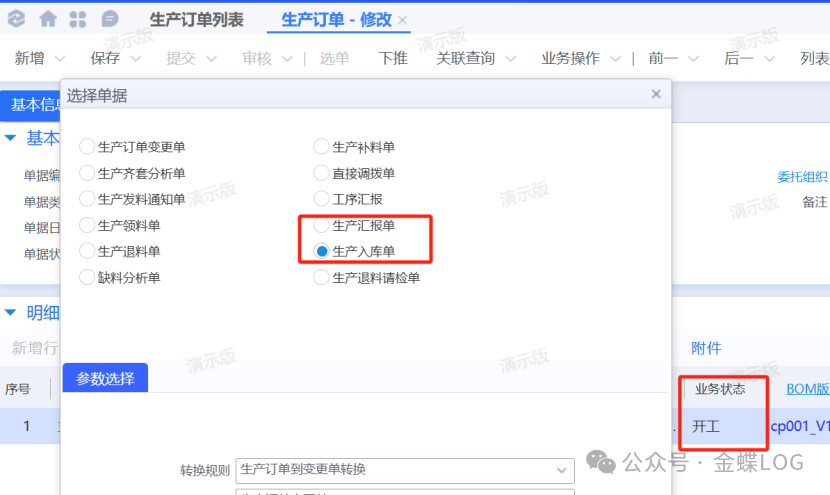This screenshot has height=495, width=830.
Task: Open the 参数选择 tab
Action: coord(105,378)
